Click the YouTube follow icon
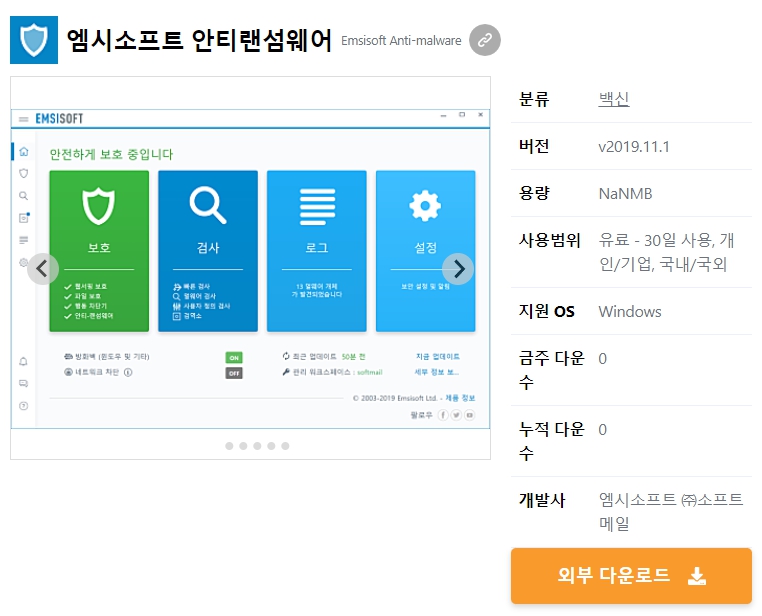The width and height of the screenshot is (762, 616). point(469,415)
